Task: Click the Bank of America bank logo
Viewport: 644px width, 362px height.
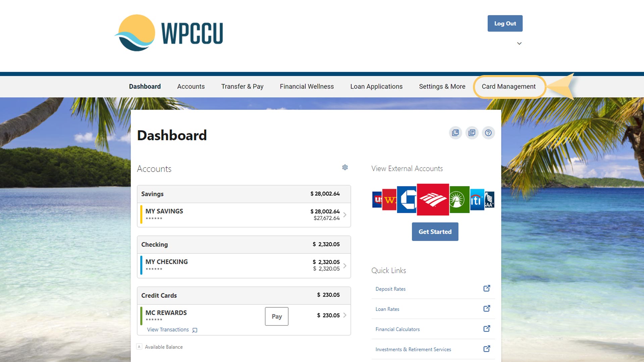Action: click(432, 200)
